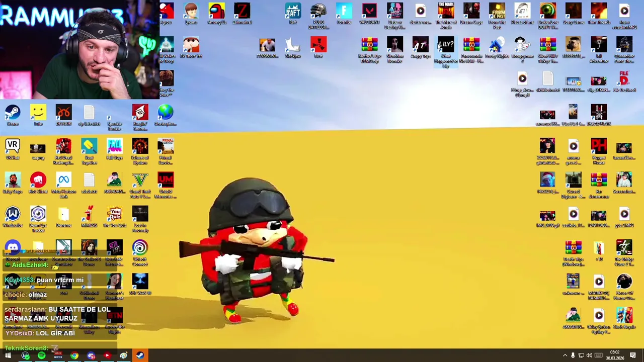Screen dimensions: 644x362
Task: Open Meta Horizon Link shortcut
Action: pyautogui.click(x=63, y=186)
